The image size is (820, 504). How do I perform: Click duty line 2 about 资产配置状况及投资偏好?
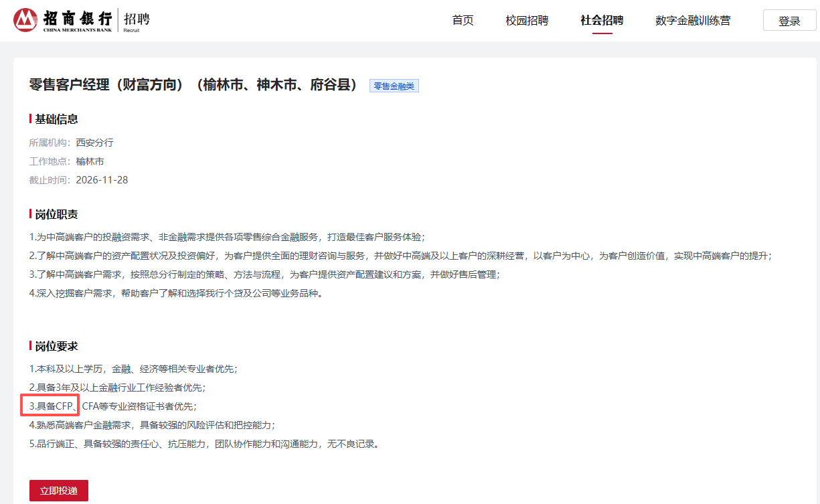pyautogui.click(x=400, y=256)
